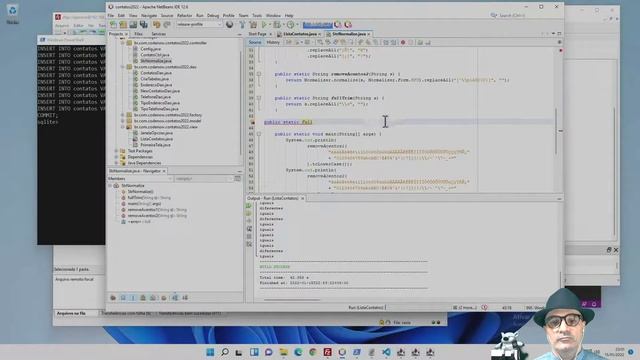This screenshot has width=640, height=360.
Task: Click the editor vertical scrollbar
Action: point(556,131)
